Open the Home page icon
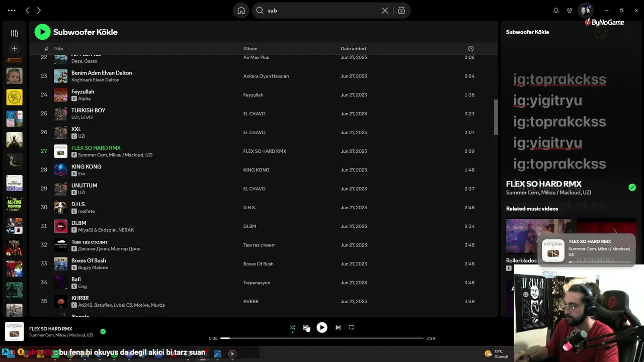The image size is (644, 362). [241, 11]
